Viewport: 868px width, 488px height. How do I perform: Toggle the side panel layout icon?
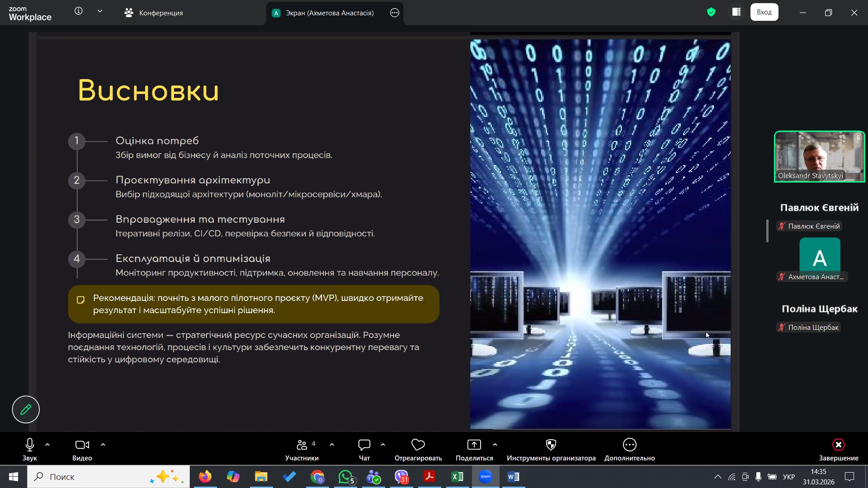coord(736,12)
